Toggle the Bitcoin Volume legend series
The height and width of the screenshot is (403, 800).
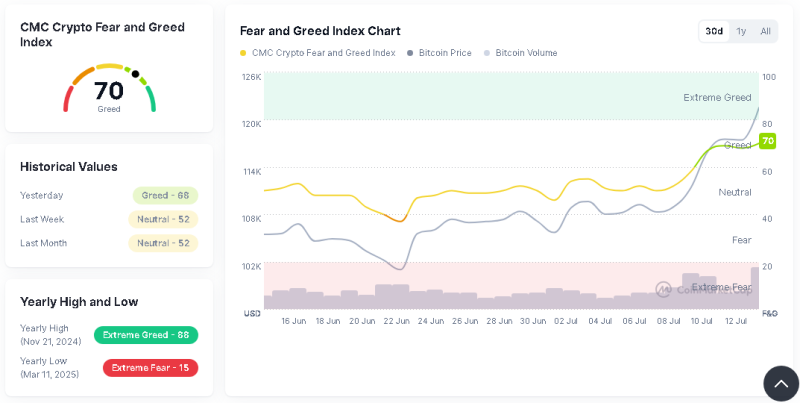[520, 53]
